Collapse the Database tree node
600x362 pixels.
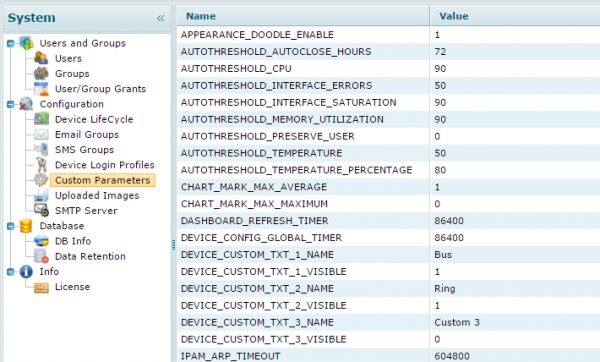[x=11, y=226]
